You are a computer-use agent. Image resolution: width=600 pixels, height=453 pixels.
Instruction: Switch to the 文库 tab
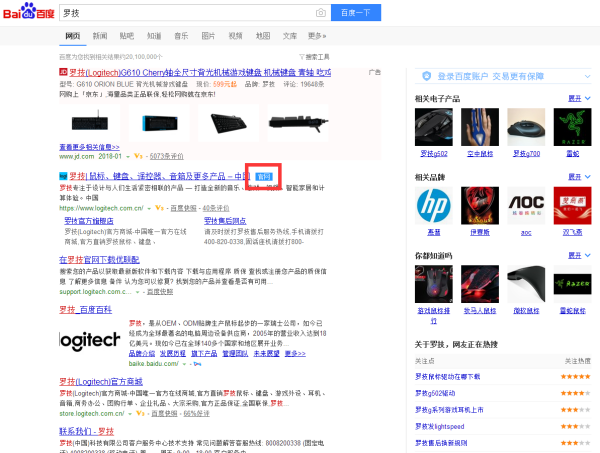click(x=290, y=36)
